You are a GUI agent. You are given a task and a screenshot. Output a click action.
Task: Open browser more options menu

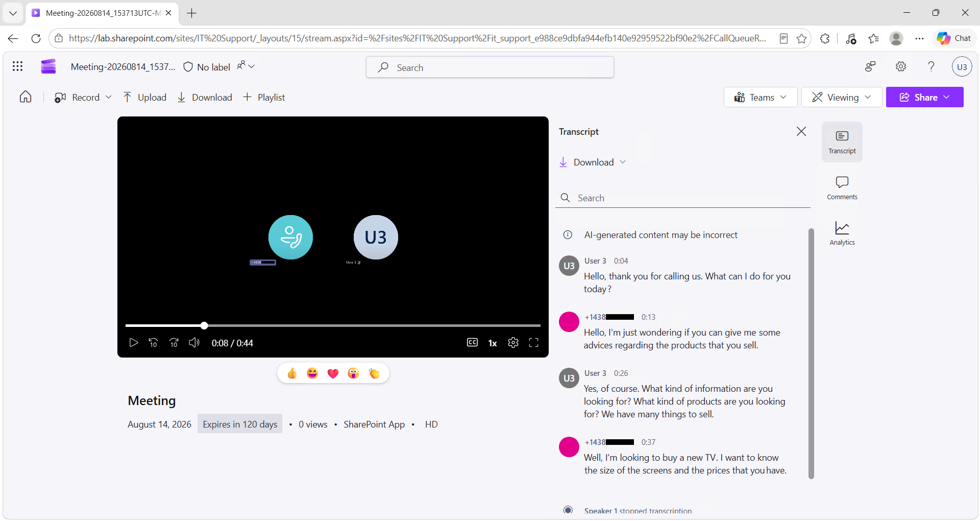point(919,38)
